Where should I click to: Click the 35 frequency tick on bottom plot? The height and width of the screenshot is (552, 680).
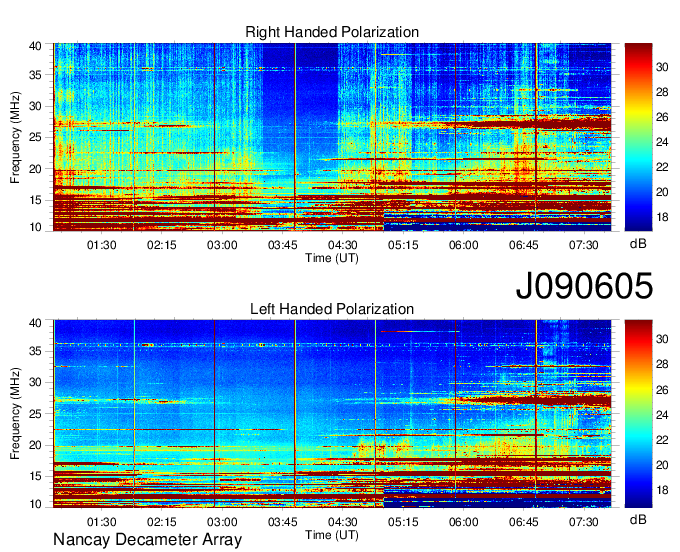pos(35,351)
